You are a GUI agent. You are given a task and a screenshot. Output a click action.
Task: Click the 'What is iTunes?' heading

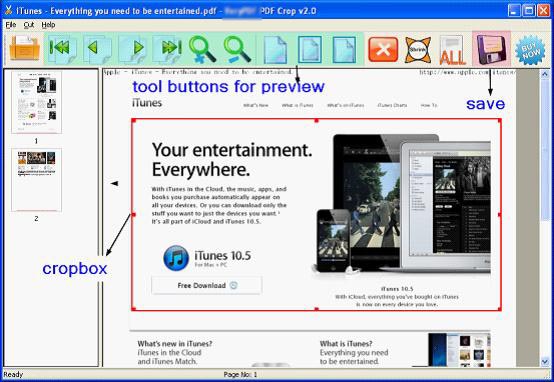pyautogui.click(x=346, y=343)
